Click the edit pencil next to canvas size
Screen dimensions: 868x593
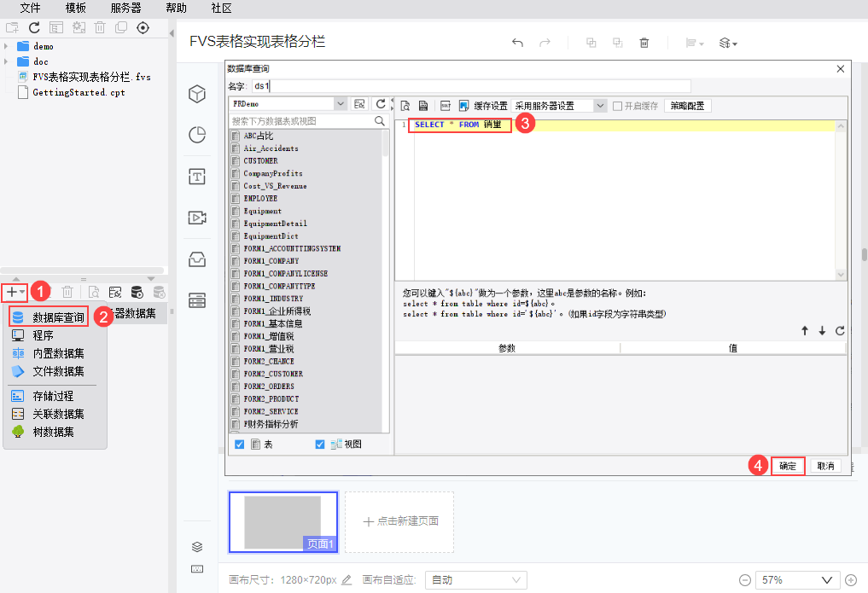click(x=347, y=579)
